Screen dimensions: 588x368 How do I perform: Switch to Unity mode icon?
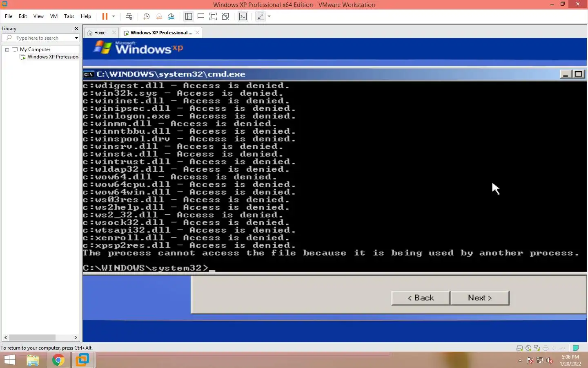(225, 16)
